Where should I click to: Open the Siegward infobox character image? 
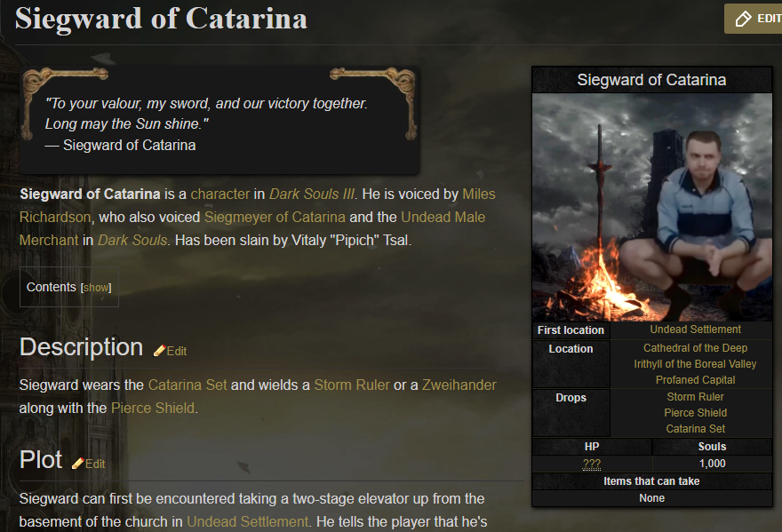(x=651, y=207)
